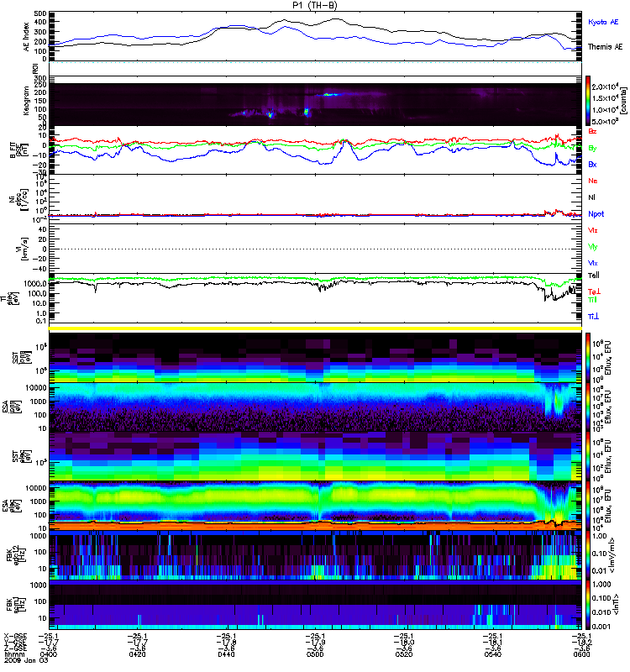The height and width of the screenshot is (672, 630).
Task: Select the 0500 time tick label
Action: tap(315, 654)
